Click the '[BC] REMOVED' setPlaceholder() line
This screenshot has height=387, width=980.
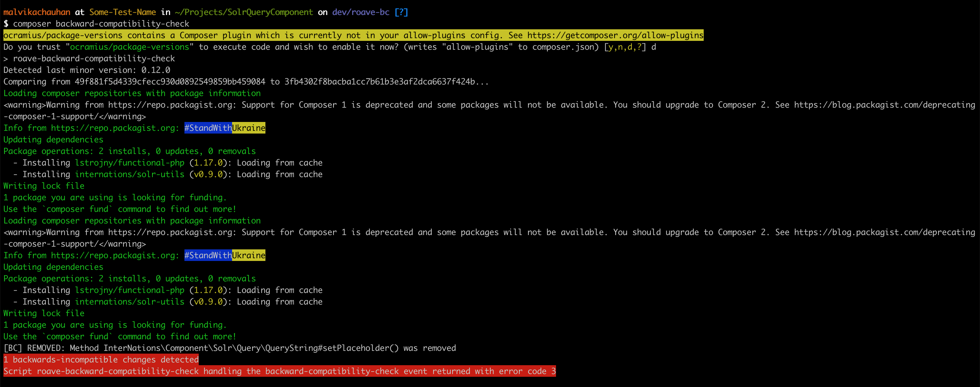(230, 348)
